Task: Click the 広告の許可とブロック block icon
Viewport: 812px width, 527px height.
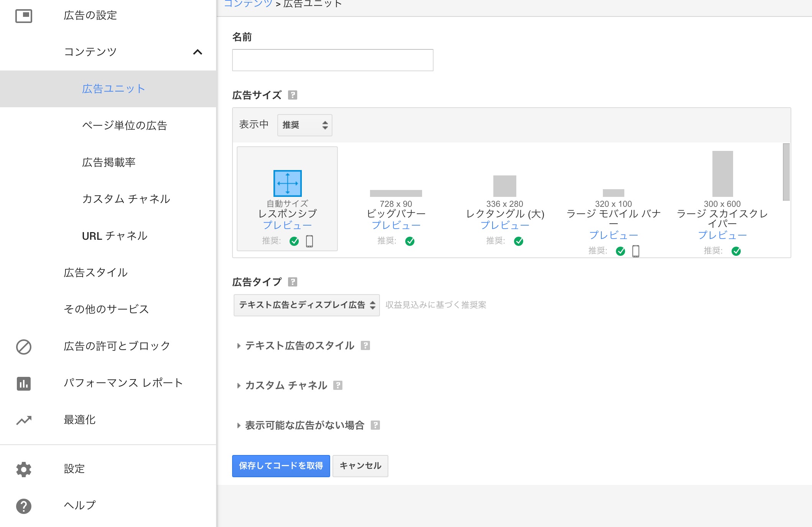Action: pos(24,347)
